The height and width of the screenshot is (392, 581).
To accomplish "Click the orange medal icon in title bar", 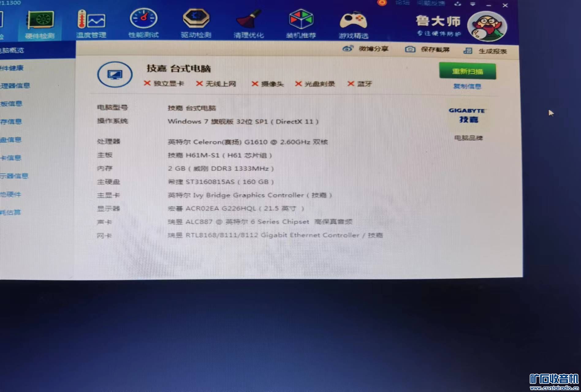I will tap(382, 3).
